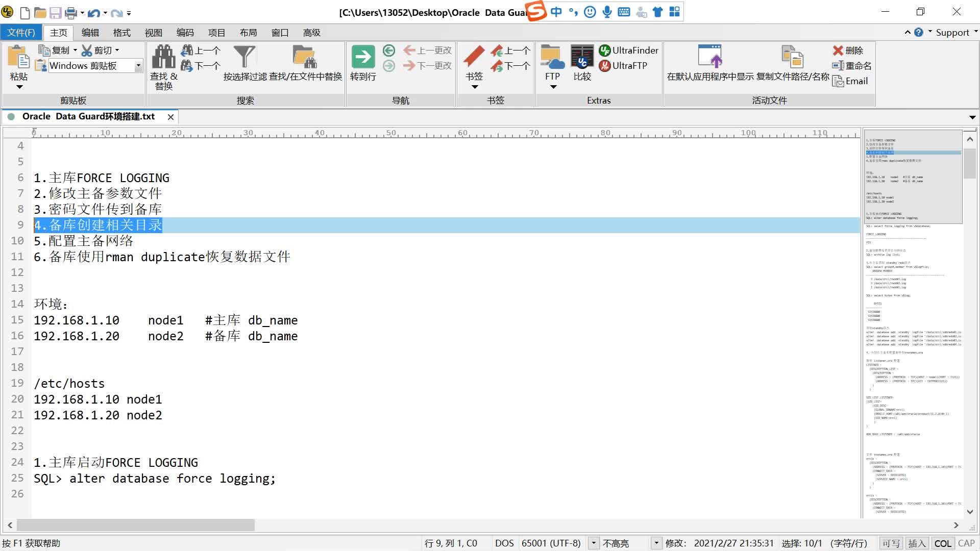980x551 pixels.
Task: Expand the Windows 剪贴板 clipboard dropdown
Action: pos(138,66)
